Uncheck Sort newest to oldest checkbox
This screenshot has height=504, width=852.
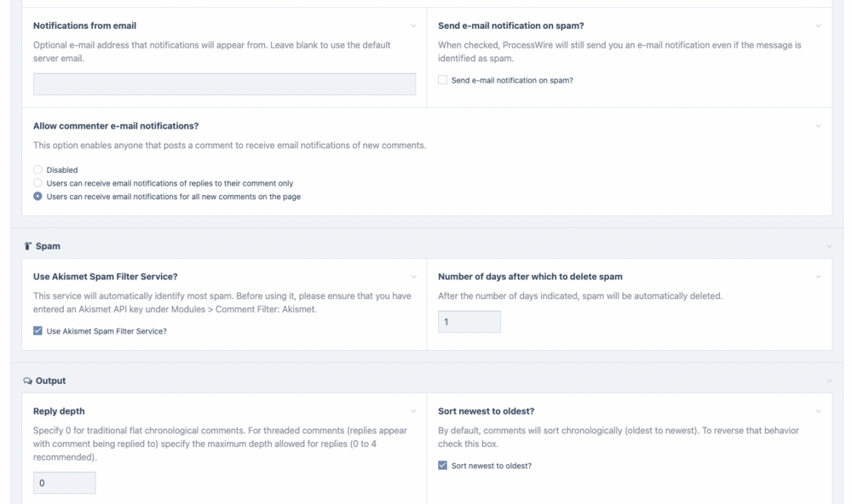[443, 466]
